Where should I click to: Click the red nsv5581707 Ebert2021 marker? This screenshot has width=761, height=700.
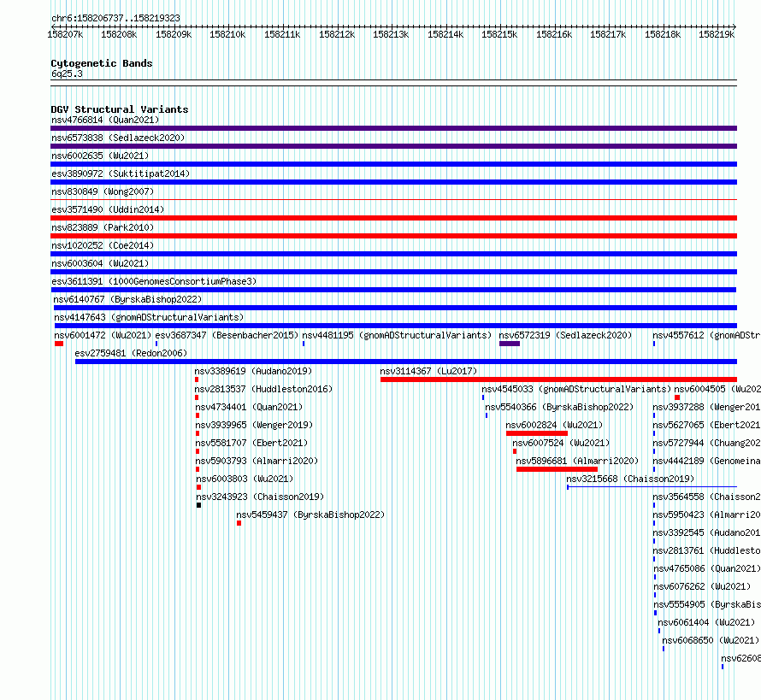pos(198,451)
